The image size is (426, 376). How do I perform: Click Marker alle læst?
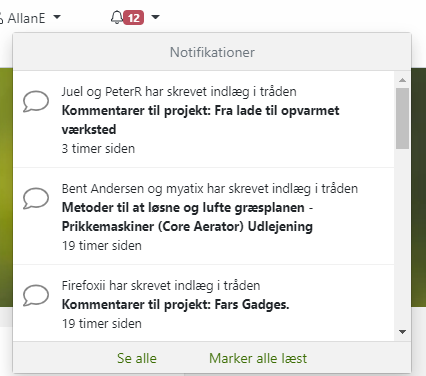pyautogui.click(x=258, y=358)
